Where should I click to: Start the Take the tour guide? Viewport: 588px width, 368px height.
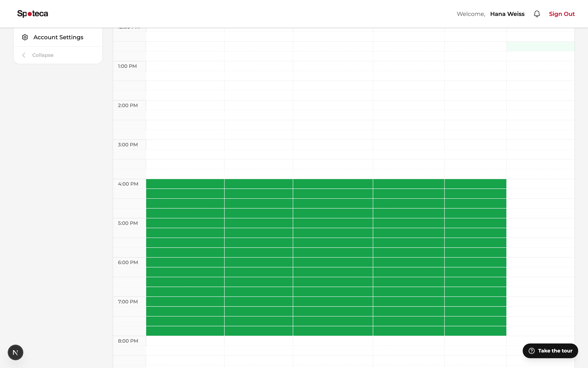coord(550,350)
